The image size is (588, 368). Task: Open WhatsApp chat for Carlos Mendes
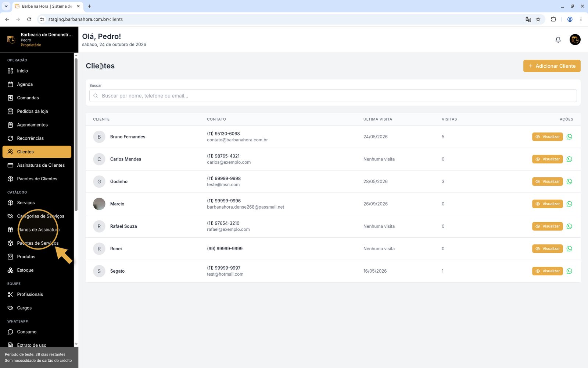point(569,159)
